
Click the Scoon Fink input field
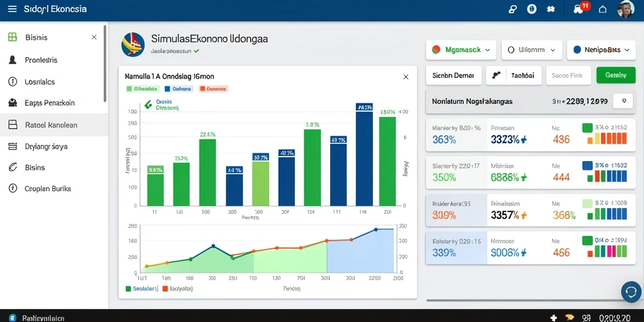(569, 75)
